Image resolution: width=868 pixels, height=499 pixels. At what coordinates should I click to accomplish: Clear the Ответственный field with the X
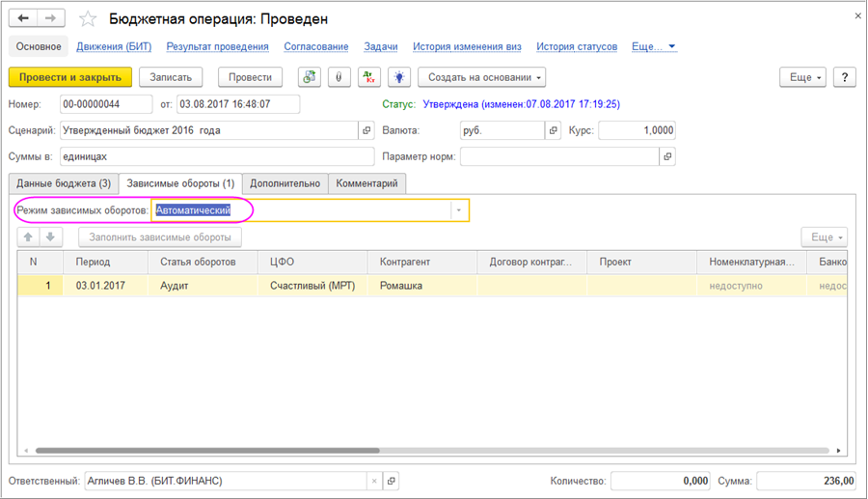(x=373, y=480)
